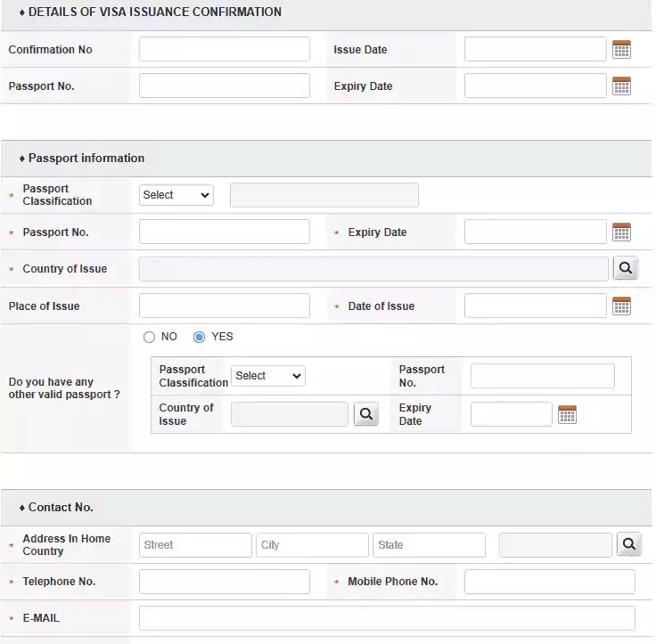
Task: Select NO for other valid passport
Action: 149,337
